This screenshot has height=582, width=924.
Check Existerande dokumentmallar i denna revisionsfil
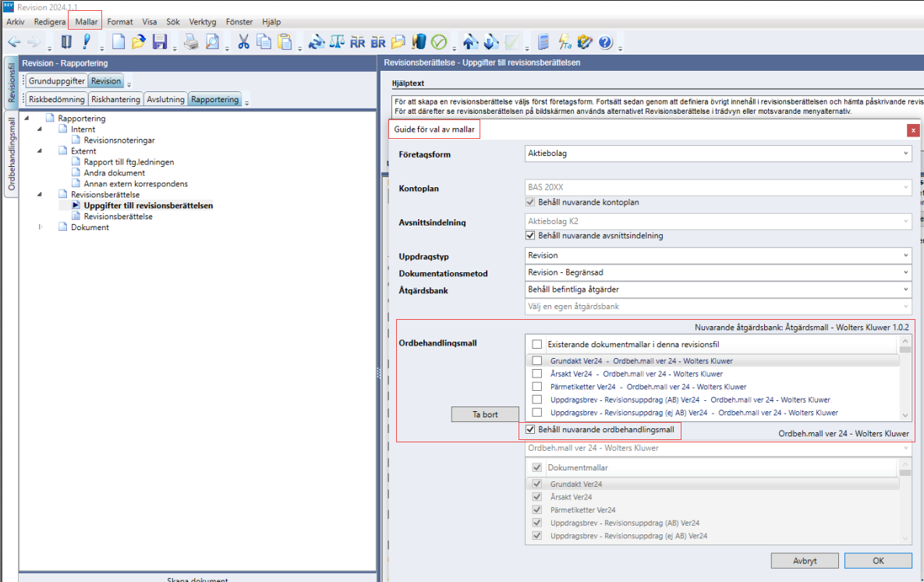coord(536,344)
